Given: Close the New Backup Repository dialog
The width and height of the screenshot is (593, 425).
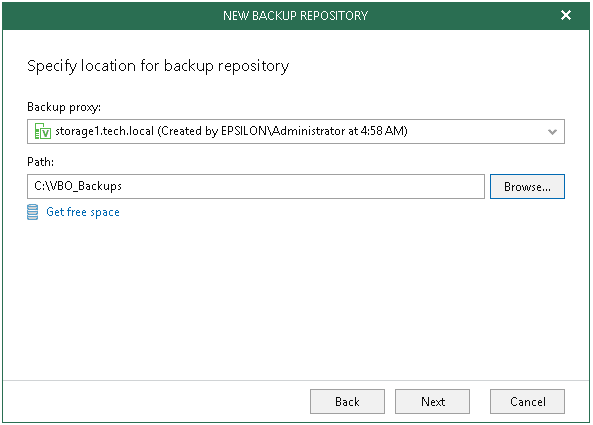Looking at the screenshot, I should click(566, 15).
